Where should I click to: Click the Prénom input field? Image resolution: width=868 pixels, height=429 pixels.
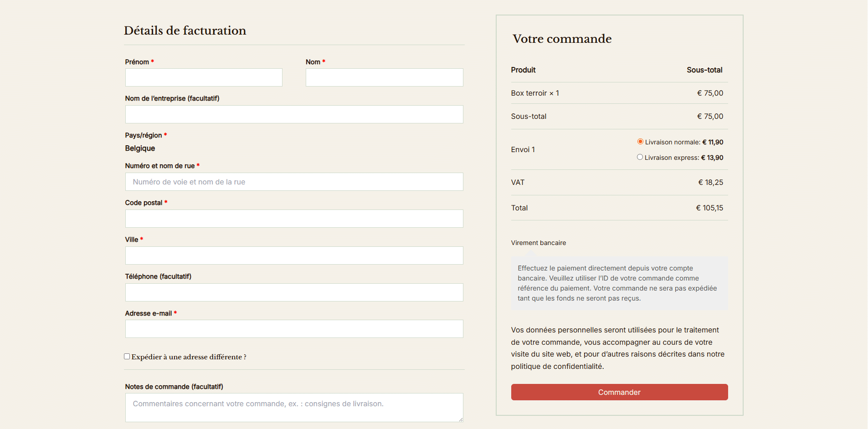click(x=204, y=77)
